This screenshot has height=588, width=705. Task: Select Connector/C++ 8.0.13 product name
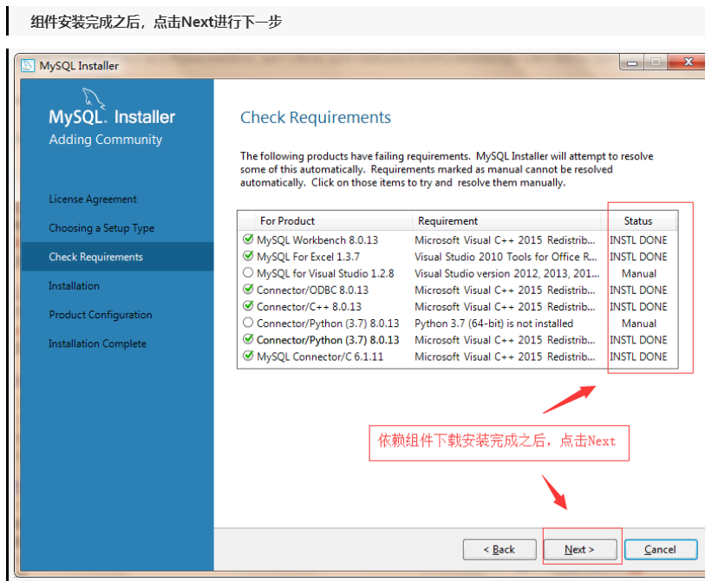[309, 307]
